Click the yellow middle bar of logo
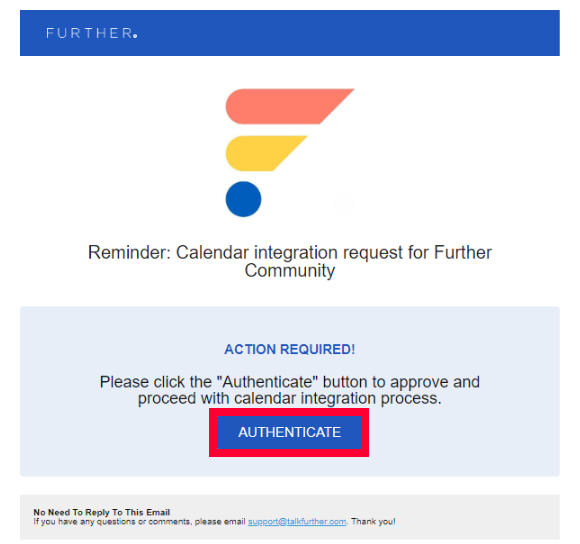 pyautogui.click(x=266, y=153)
